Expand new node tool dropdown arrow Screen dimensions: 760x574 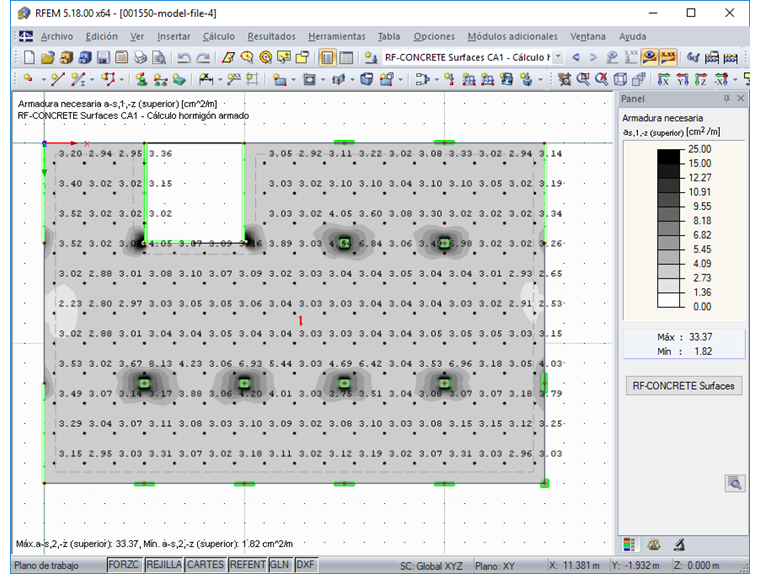(44, 80)
